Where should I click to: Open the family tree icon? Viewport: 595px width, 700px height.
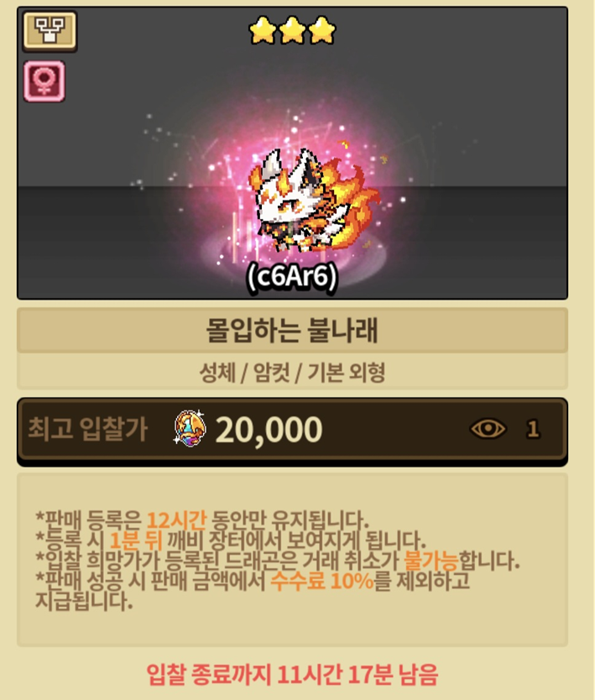[50, 30]
